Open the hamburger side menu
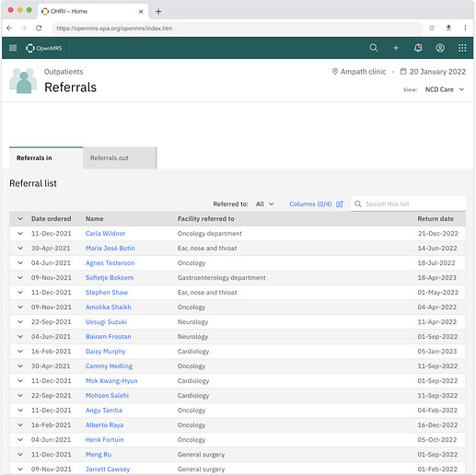 (13, 48)
